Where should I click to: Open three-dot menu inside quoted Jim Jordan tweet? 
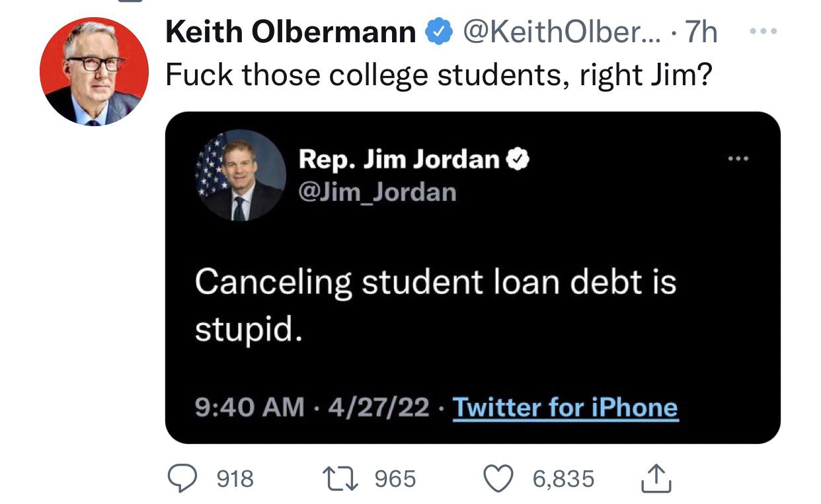(739, 159)
